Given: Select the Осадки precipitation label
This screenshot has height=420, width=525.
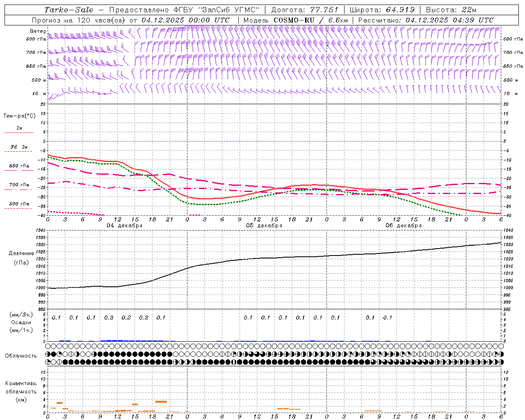Looking at the screenshot, I should (21, 322).
